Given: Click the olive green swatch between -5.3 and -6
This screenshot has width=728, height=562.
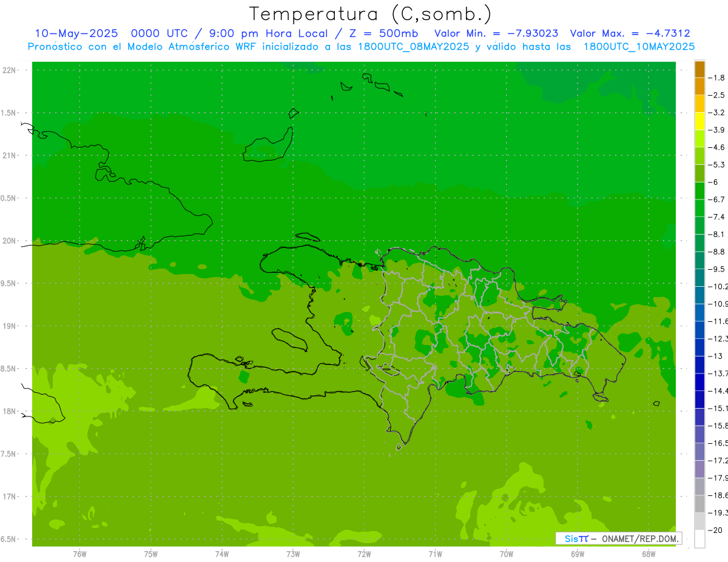Looking at the screenshot, I should pyautogui.click(x=699, y=173).
